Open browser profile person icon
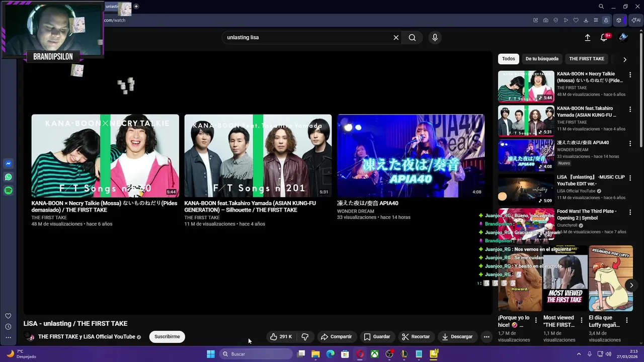 click(606, 20)
